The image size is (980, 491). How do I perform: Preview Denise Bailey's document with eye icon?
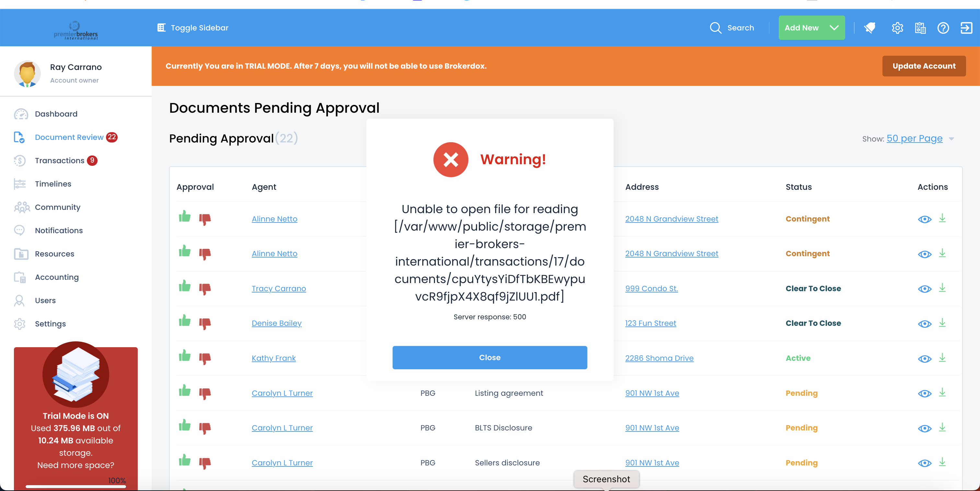coord(925,324)
